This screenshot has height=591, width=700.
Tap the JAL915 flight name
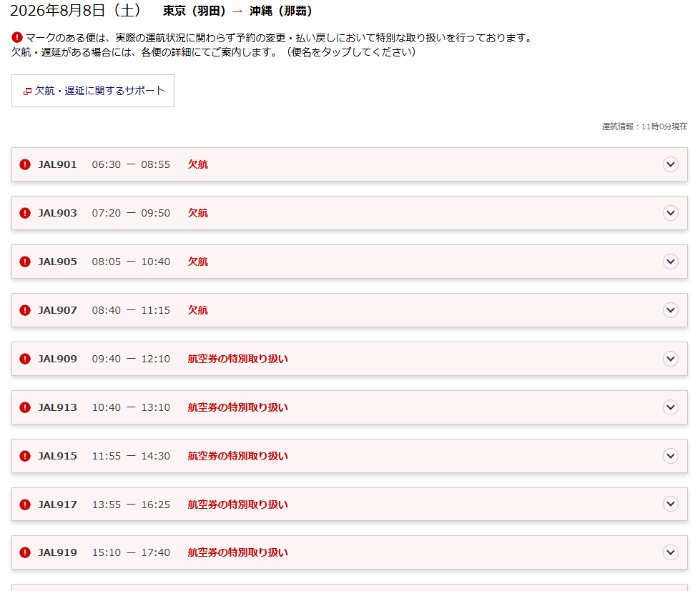tap(57, 457)
